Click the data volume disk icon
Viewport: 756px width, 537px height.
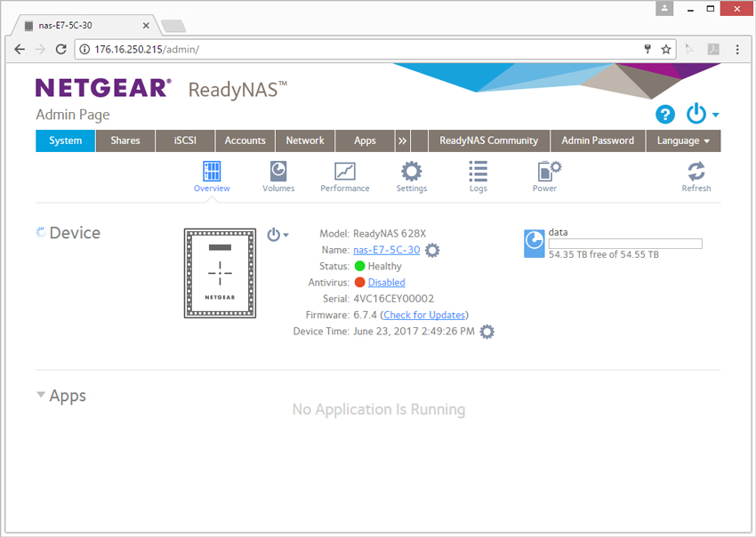[535, 244]
